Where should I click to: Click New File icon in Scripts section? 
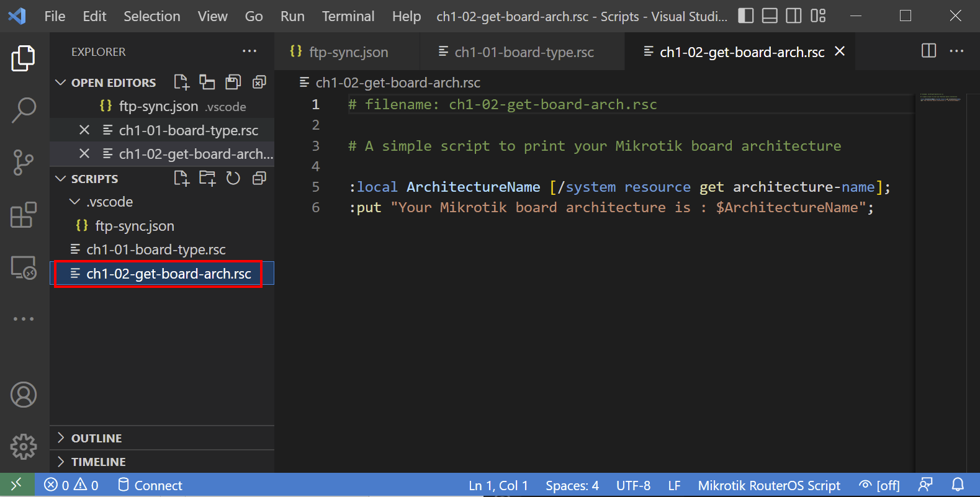click(181, 179)
